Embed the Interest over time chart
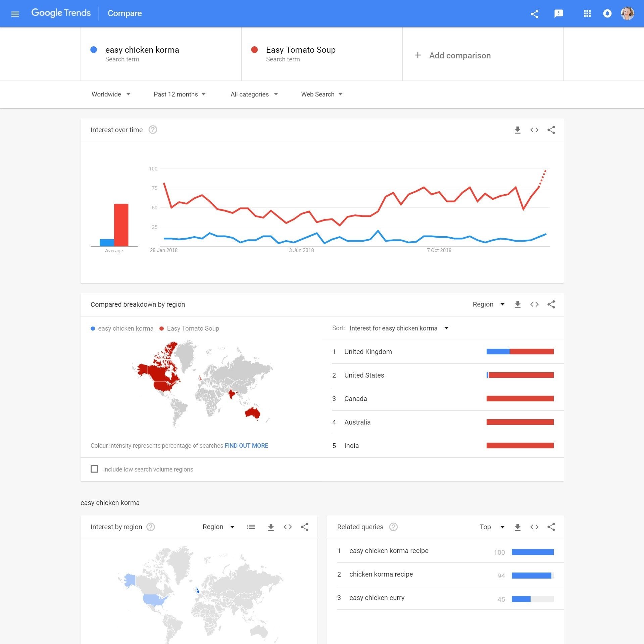 tap(534, 130)
